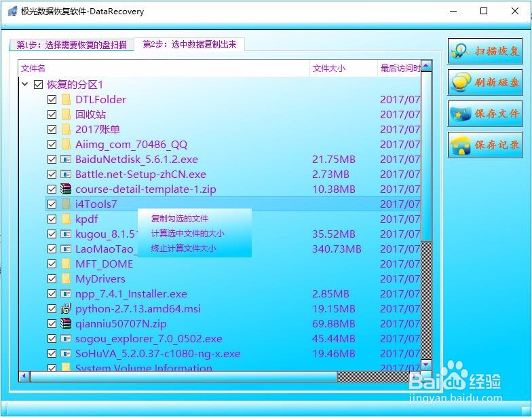Toggle the python-2.7.13.amd64.msi checkbox

click(x=52, y=308)
